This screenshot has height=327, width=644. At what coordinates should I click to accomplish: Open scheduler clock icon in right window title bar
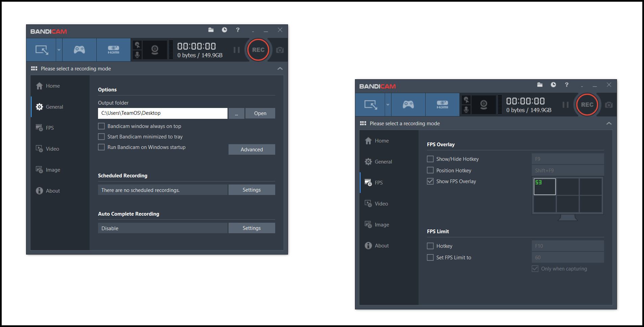553,85
